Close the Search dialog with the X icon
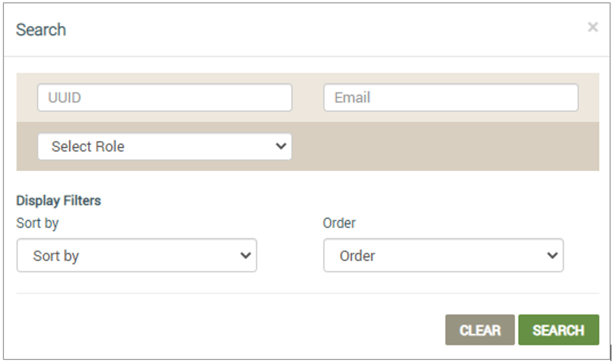This screenshot has height=364, width=613. coord(592,27)
